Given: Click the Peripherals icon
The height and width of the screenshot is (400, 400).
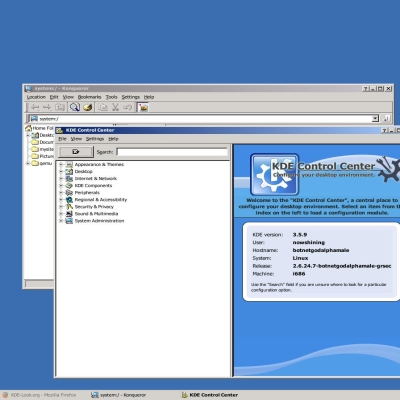Looking at the screenshot, I should click(69, 192).
